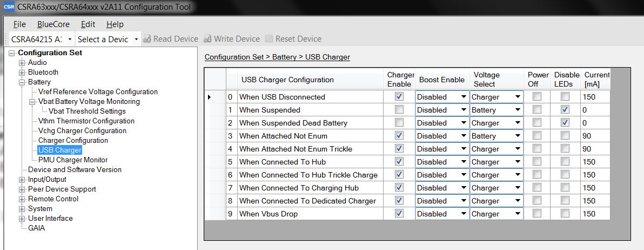Collapse the Battery tree node
The height and width of the screenshot is (250, 644).
click(22, 82)
